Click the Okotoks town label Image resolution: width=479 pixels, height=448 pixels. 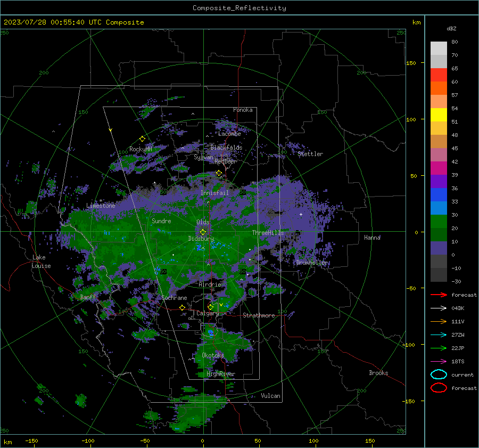pyautogui.click(x=213, y=355)
